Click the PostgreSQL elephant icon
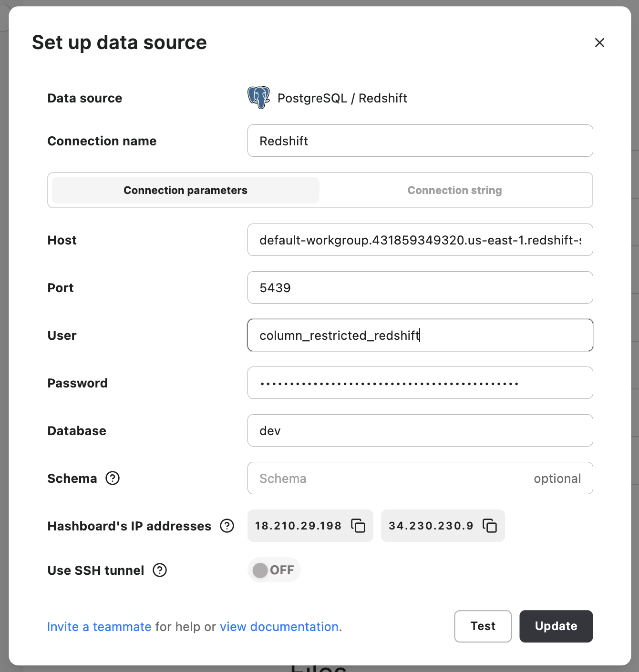Viewport: 639px width, 672px height. [259, 98]
